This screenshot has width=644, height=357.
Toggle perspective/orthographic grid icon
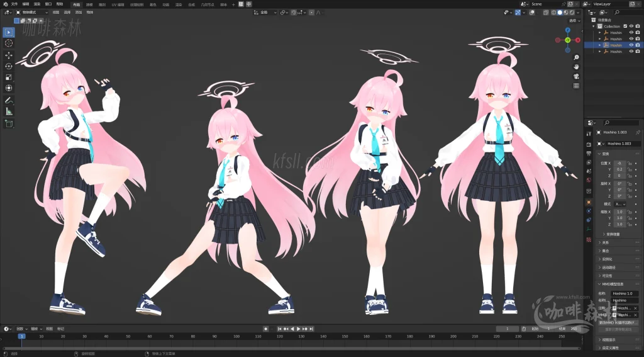pos(576,86)
